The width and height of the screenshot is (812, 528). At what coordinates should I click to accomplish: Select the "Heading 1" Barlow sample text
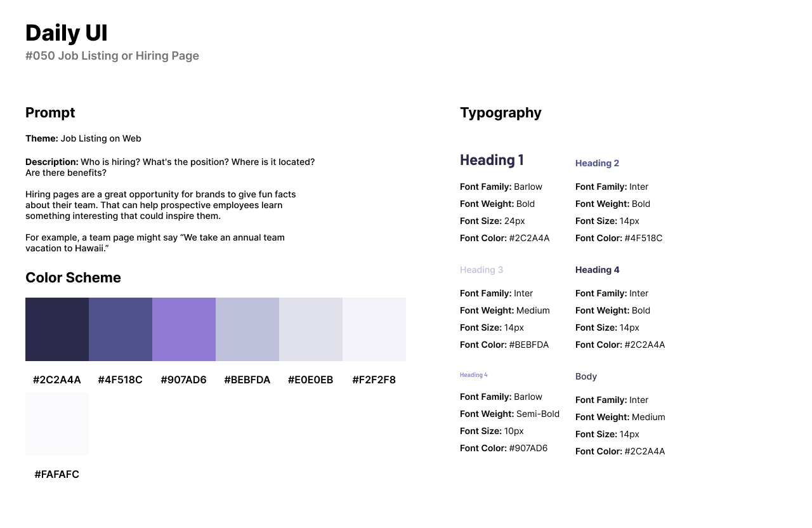492,160
